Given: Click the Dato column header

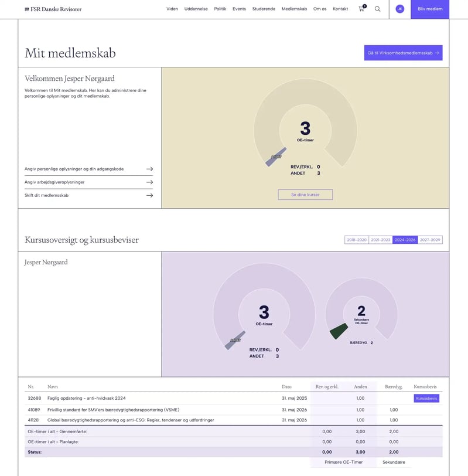Looking at the screenshot, I should click(x=286, y=387).
